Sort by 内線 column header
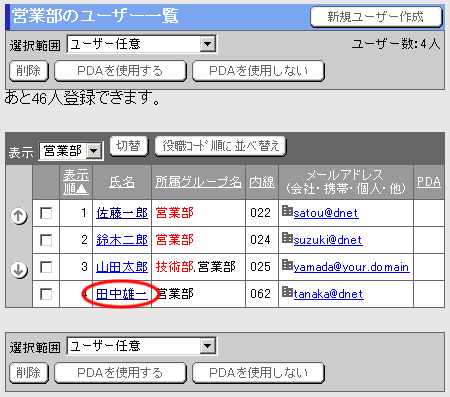Screen dimensions: 450x397 (x=262, y=182)
